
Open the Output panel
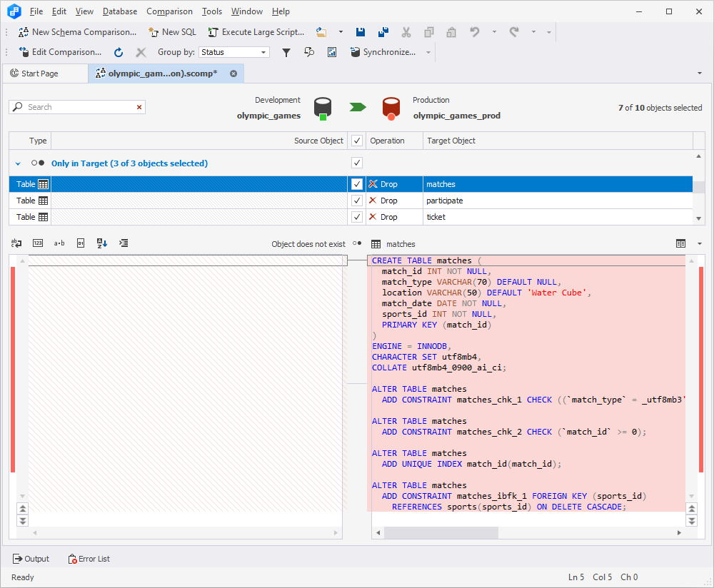(31, 559)
